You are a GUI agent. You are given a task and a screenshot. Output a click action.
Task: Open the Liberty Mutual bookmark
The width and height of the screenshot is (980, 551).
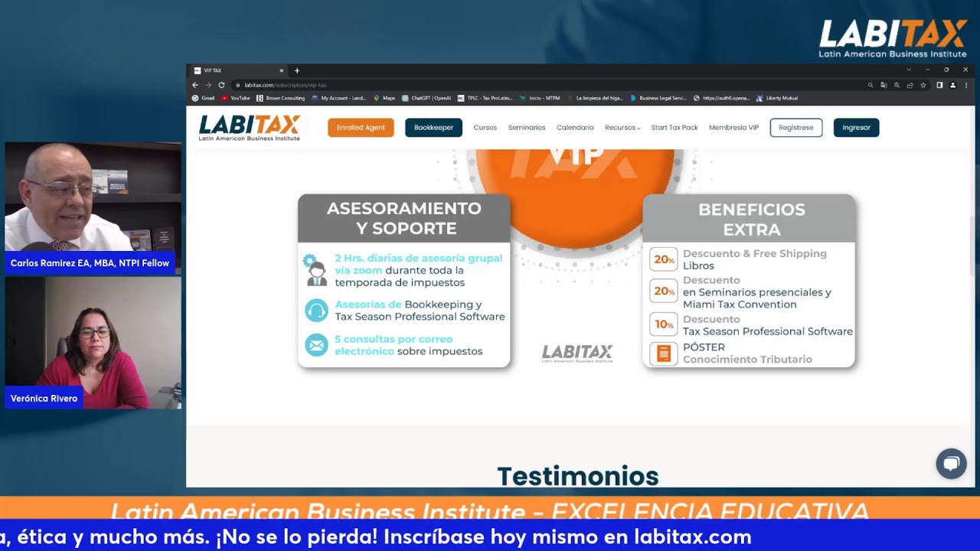[x=777, y=98]
